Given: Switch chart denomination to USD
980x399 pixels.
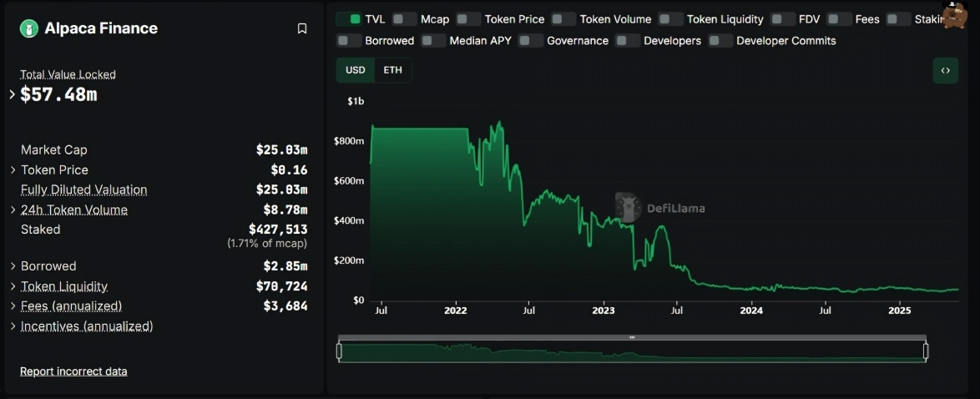Looking at the screenshot, I should pyautogui.click(x=356, y=70).
